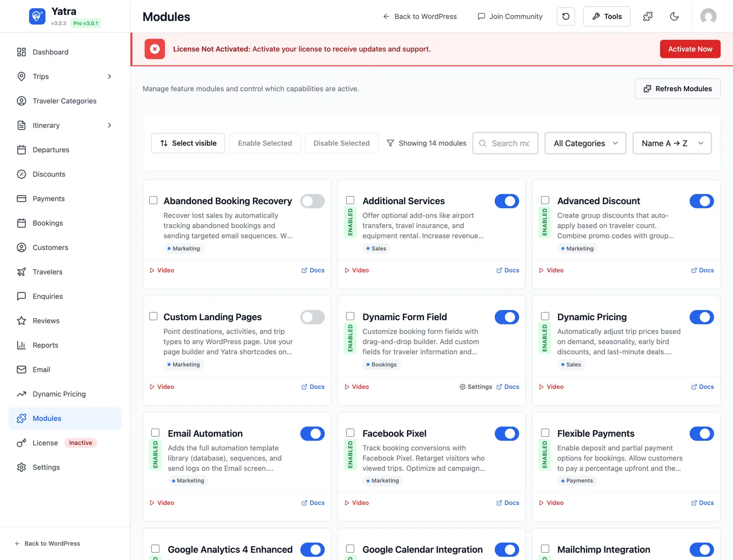Click the refresh circular arrow icon in header

pos(566,16)
